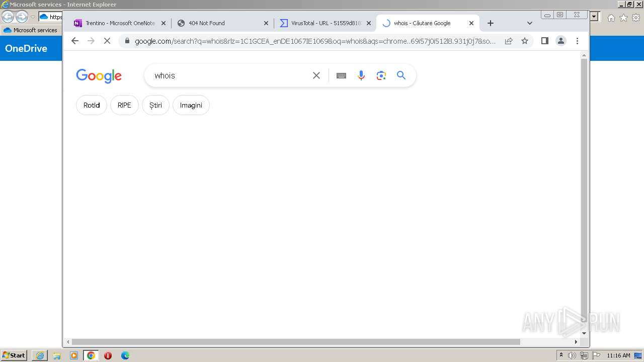
Task: Click scroll down arrow on page
Action: (584, 333)
